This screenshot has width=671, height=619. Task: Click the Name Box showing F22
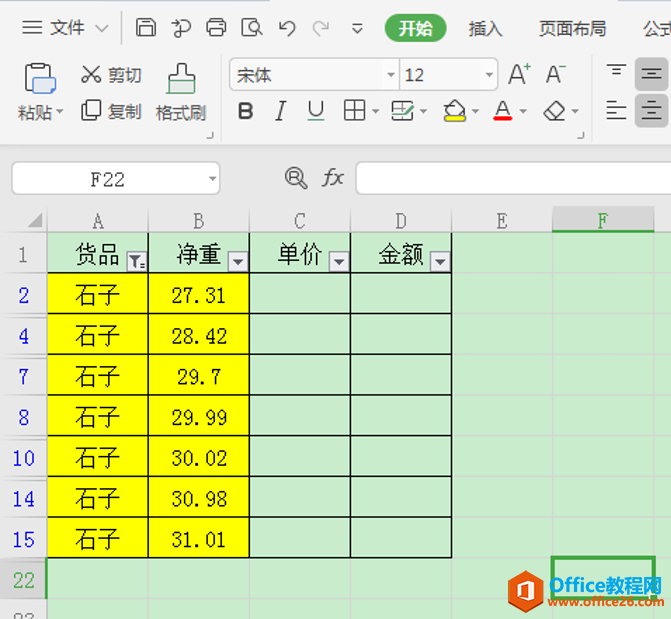click(108, 179)
